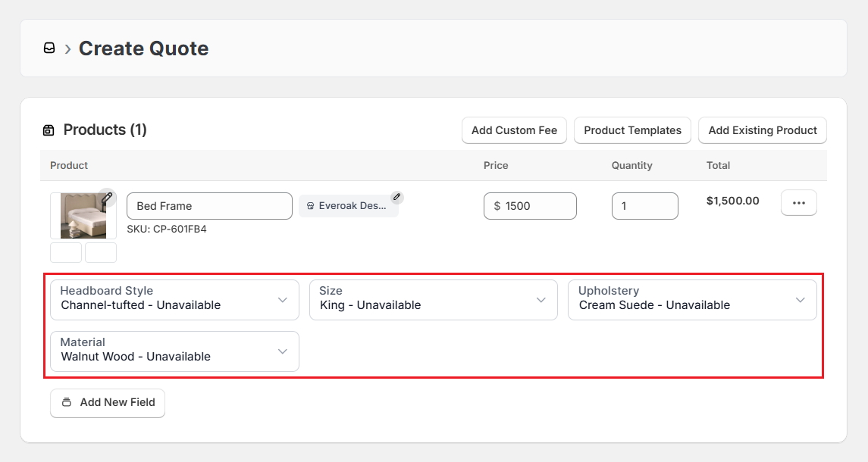The height and width of the screenshot is (462, 868).
Task: Click Add Existing Product
Action: 763,130
